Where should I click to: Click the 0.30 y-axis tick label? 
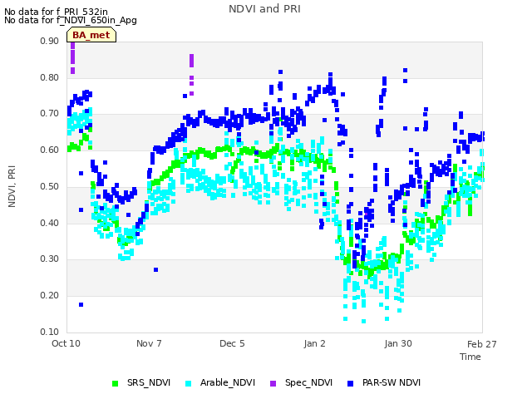pyautogui.click(x=50, y=259)
